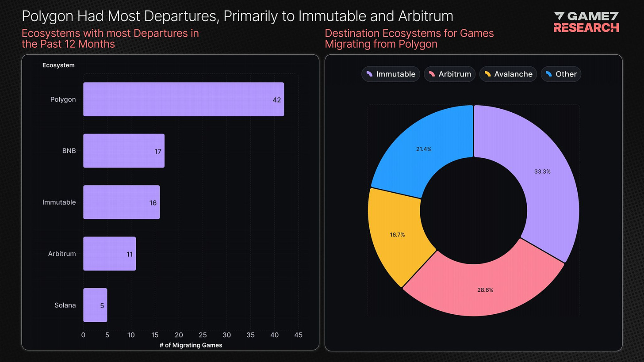Click the blue Other legend marker
Image resolution: width=644 pixels, height=362 pixels.
tap(549, 74)
